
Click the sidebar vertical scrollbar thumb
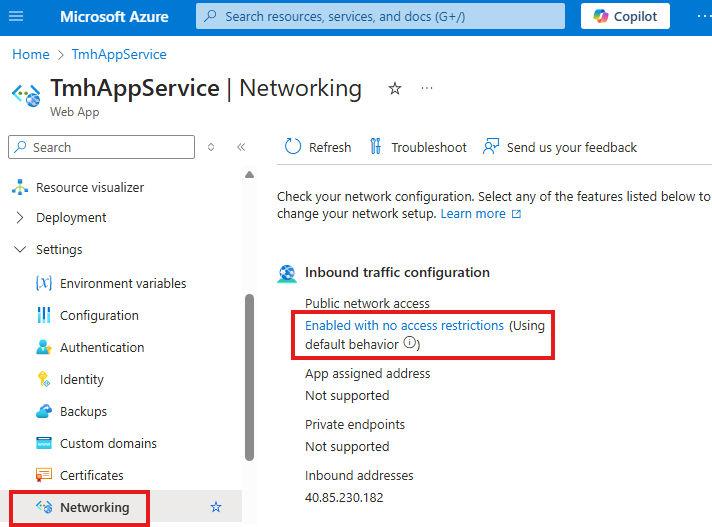pyautogui.click(x=249, y=377)
